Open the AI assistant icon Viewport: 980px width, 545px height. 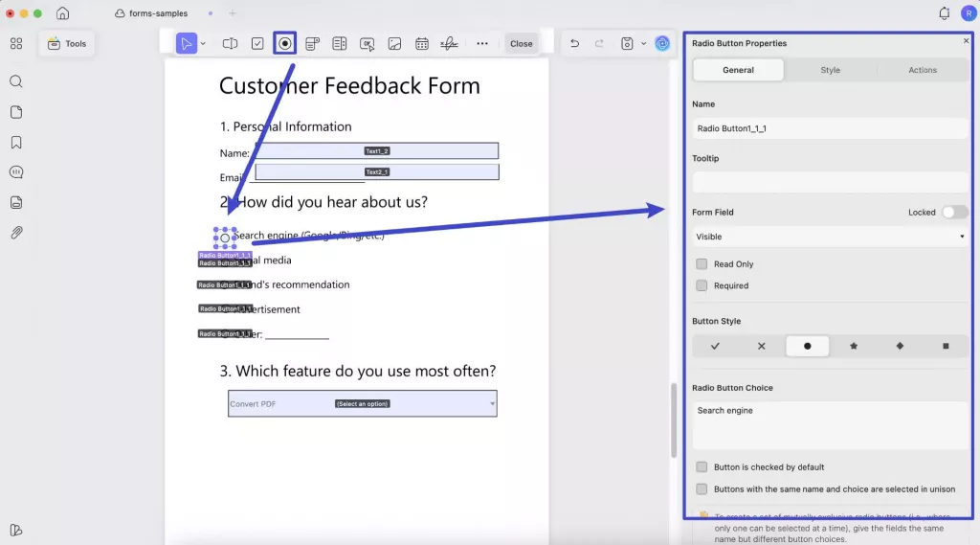coord(662,43)
